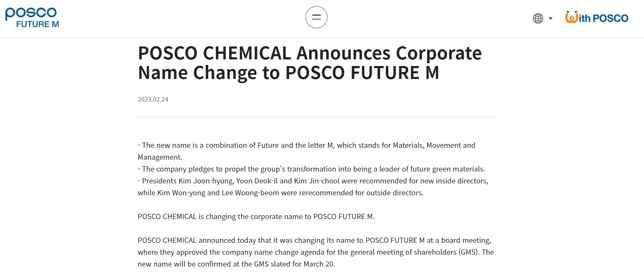Click the line about general meeting of shareholders
Viewport: 644px width, 276px height.
315,252
